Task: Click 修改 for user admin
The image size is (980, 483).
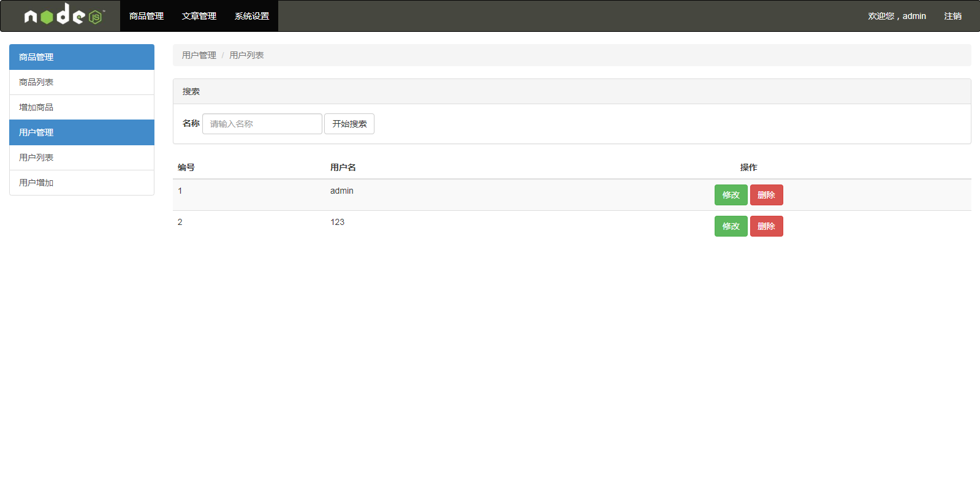Action: click(731, 195)
